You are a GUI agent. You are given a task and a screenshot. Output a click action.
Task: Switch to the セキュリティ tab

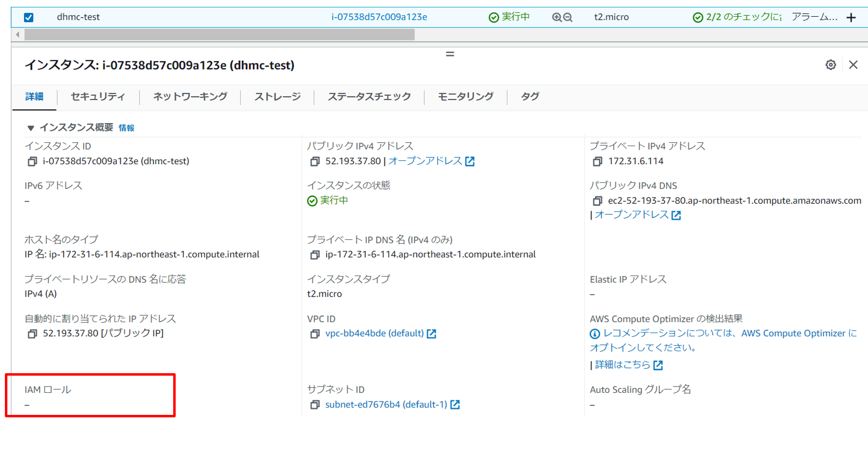coord(98,97)
